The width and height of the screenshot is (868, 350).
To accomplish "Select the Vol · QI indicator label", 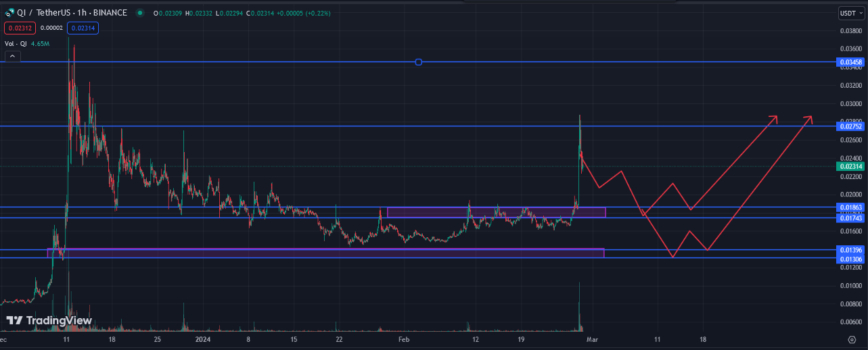I will 16,43.
